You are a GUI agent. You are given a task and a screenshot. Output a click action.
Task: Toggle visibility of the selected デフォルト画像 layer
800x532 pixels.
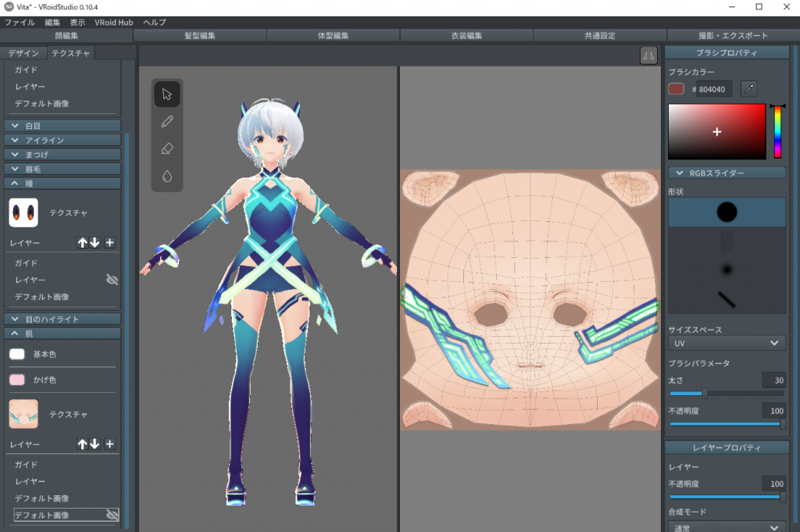[112, 516]
